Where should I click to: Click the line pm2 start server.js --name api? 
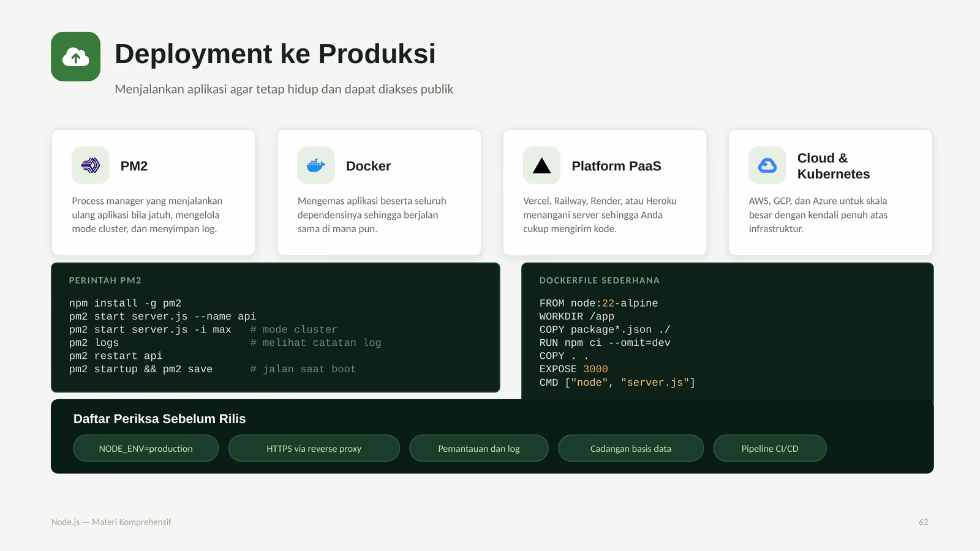coord(162,317)
